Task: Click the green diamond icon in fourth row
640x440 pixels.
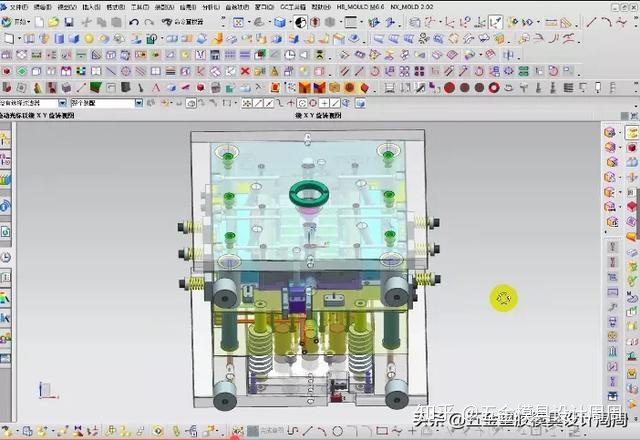Action: (x=22, y=71)
